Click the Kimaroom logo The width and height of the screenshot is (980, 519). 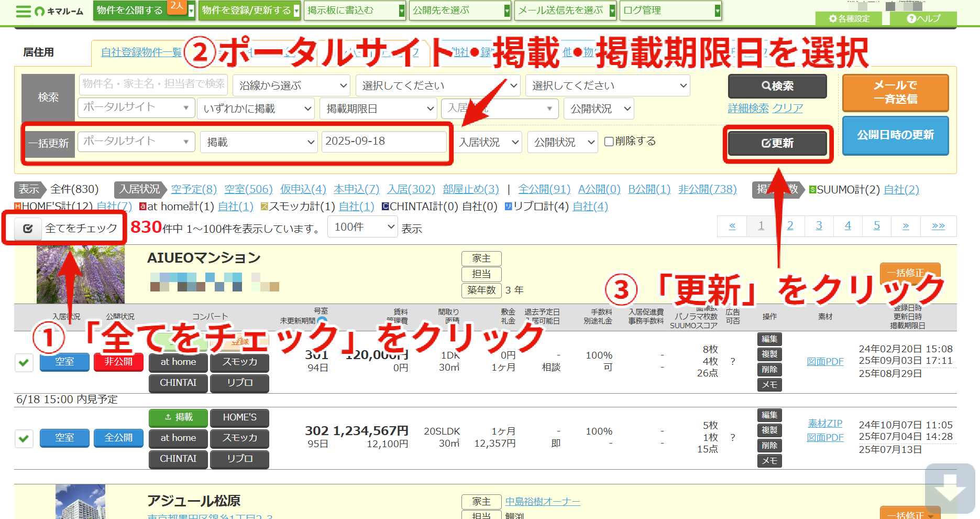(59, 12)
